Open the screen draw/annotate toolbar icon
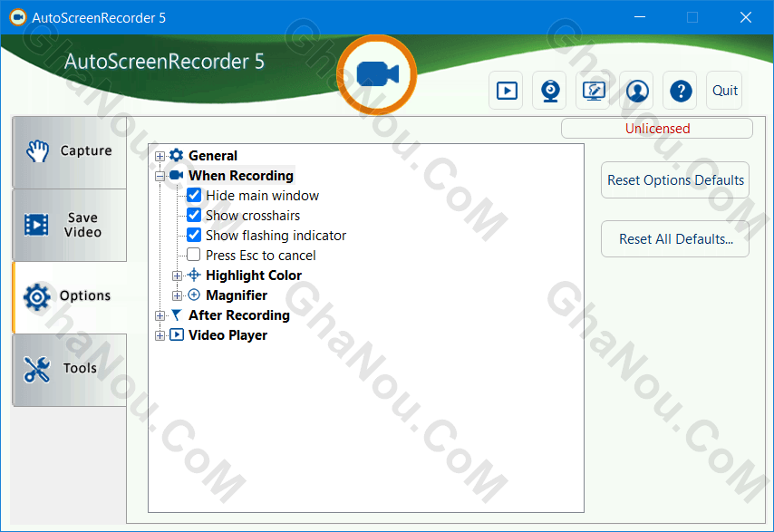Image resolution: width=774 pixels, height=532 pixels. [x=594, y=91]
